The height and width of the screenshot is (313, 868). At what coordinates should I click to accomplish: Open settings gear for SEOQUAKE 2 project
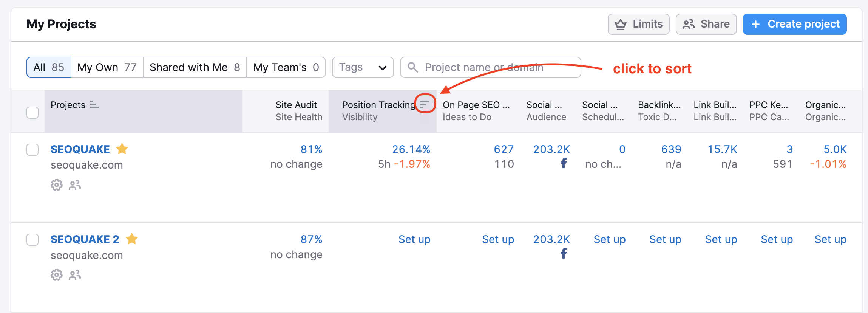coord(57,275)
